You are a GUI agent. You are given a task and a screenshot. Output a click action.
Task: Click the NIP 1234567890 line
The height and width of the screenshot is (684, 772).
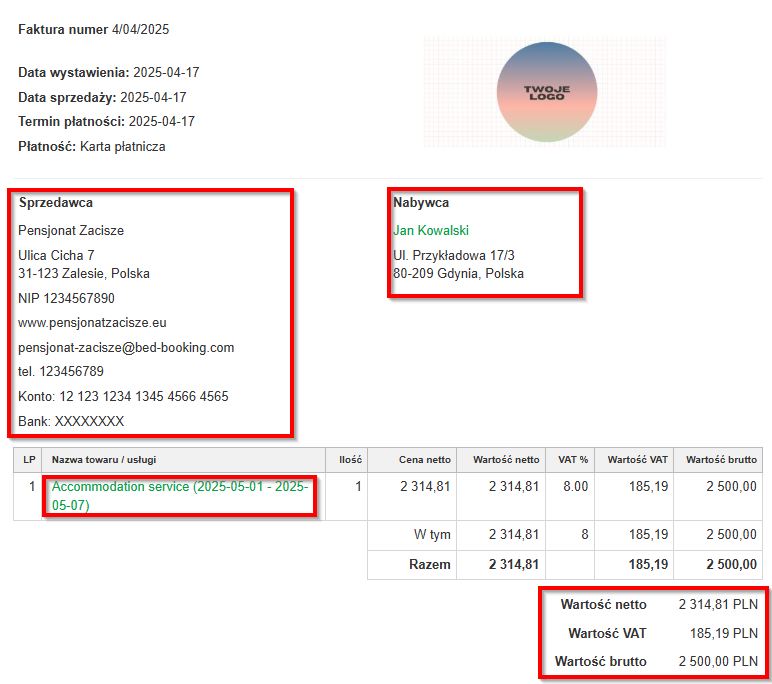(66, 298)
